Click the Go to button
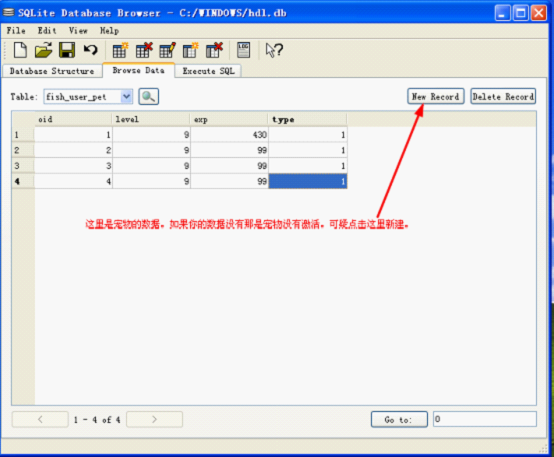 coord(399,419)
